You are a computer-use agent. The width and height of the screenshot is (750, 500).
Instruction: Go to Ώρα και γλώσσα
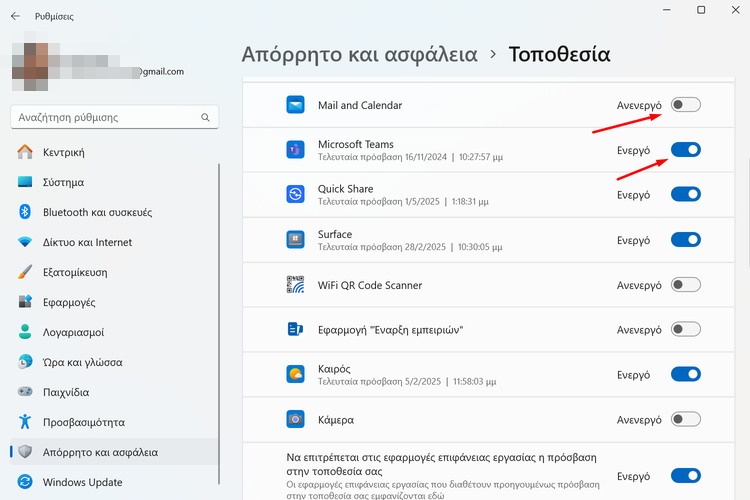tap(114, 362)
